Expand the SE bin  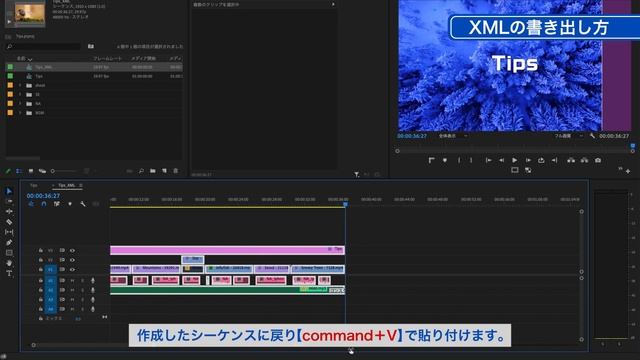20,94
